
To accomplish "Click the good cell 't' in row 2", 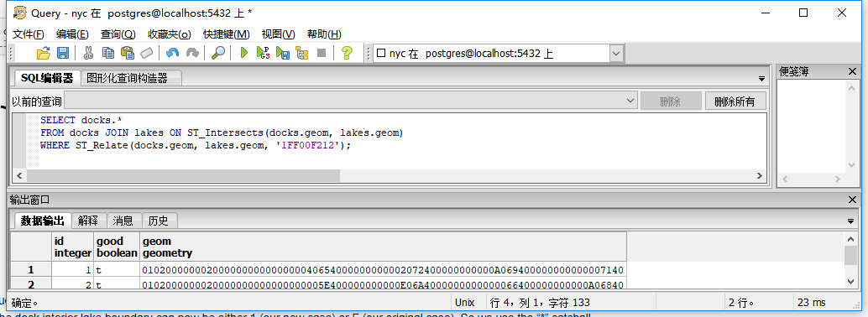I will (x=117, y=284).
